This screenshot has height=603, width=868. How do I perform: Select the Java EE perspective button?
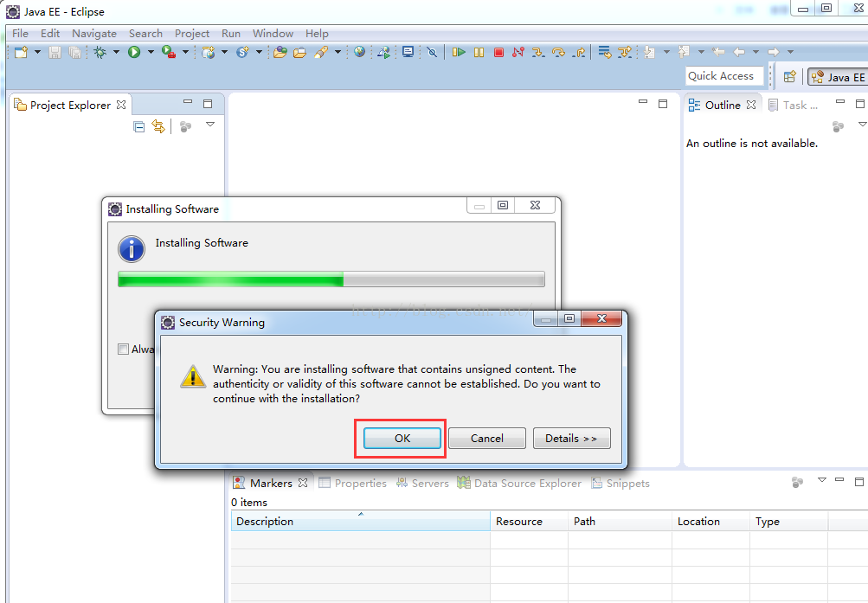click(x=838, y=78)
